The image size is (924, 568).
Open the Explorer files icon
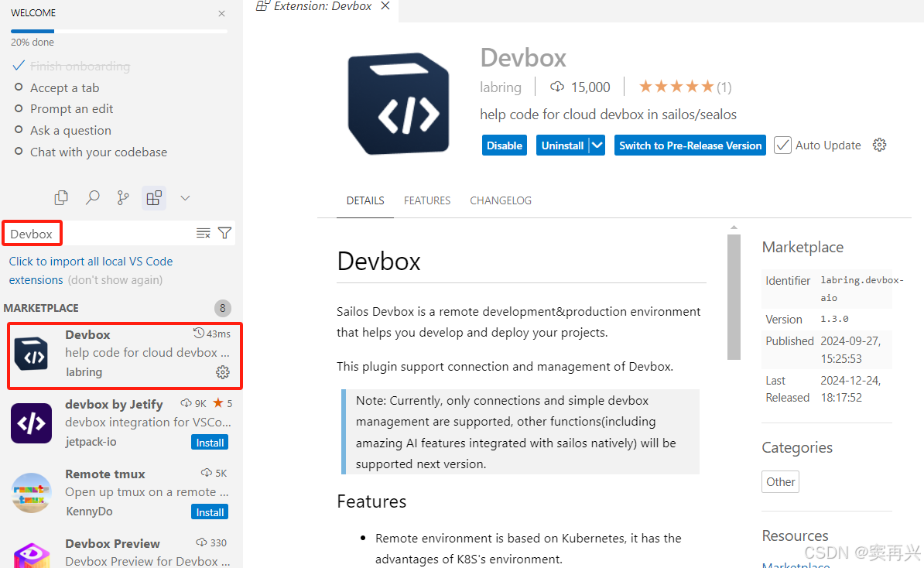pos(61,198)
